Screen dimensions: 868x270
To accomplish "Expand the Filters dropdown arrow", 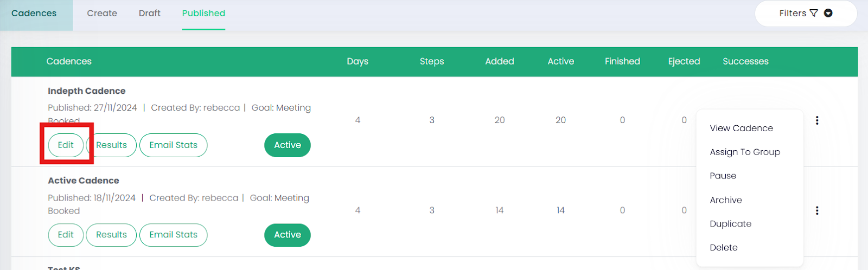I will tap(828, 13).
